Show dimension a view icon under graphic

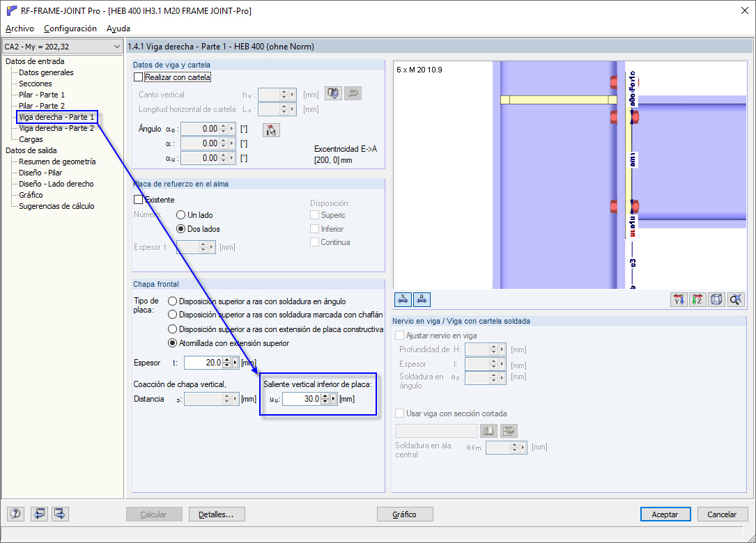[x=422, y=299]
